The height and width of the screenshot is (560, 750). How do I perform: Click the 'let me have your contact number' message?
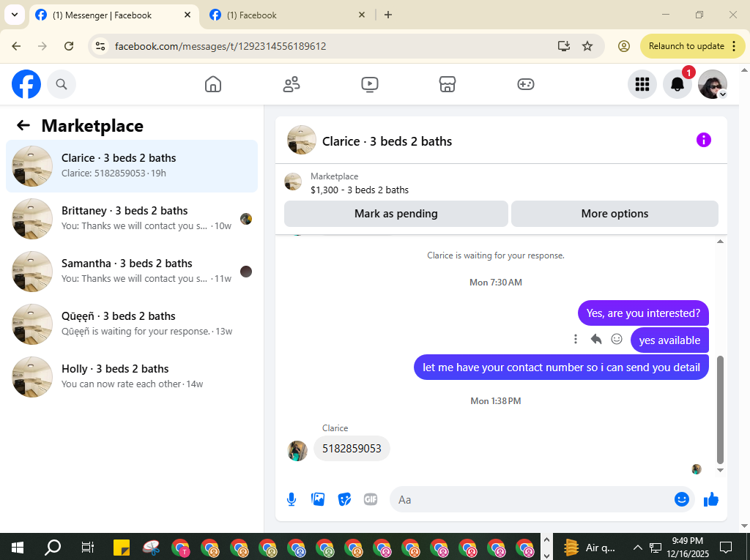[561, 367]
